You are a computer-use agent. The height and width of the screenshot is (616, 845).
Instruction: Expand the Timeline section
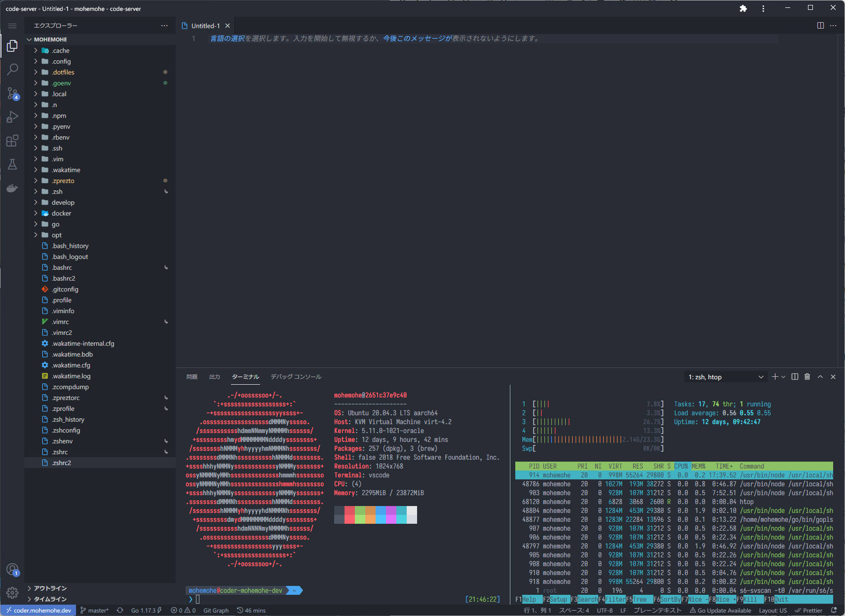coord(100,599)
